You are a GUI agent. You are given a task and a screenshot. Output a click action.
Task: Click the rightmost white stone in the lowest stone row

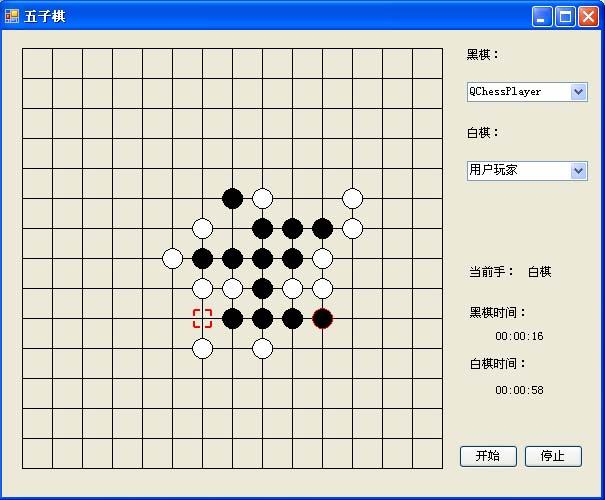(262, 348)
